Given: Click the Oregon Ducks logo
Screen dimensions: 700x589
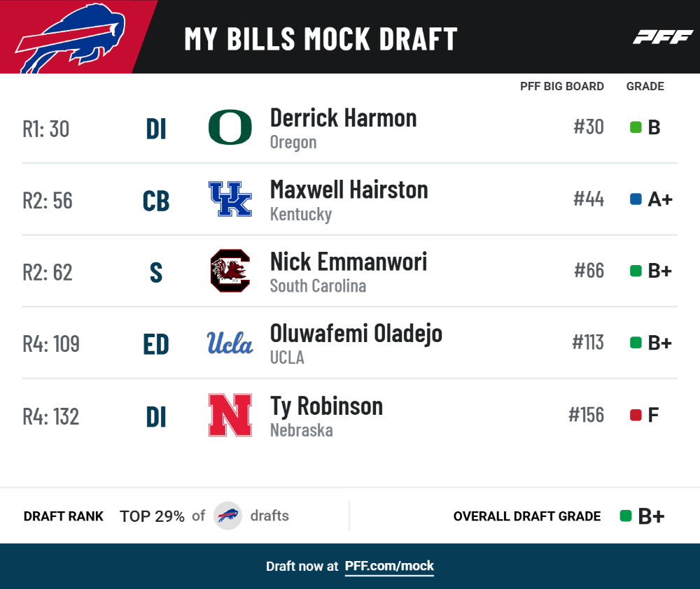Looking at the screenshot, I should point(230,127).
